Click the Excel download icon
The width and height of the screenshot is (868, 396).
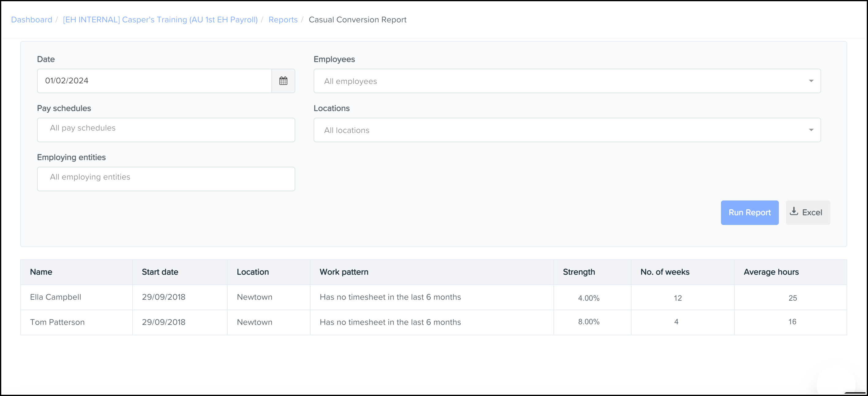click(794, 212)
